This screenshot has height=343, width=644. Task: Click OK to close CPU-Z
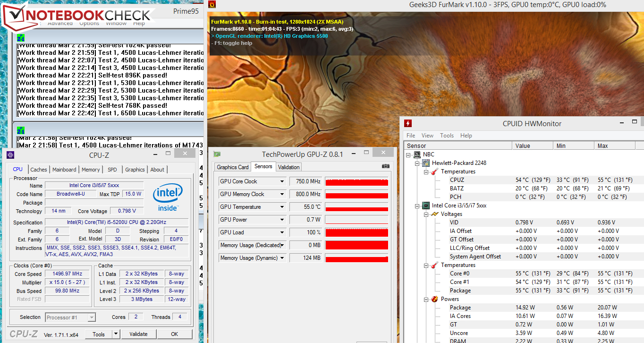(x=175, y=334)
